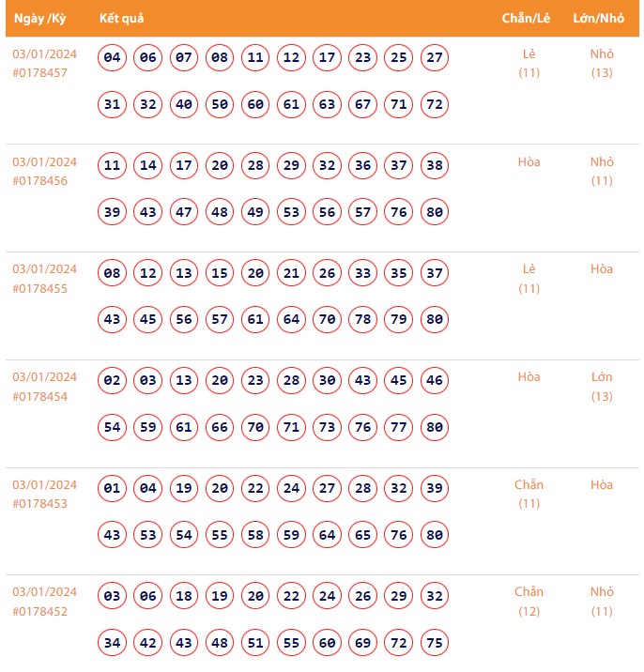This screenshot has height=672, width=644.
Task: Pick ball 80 in draw #0178455
Action: [x=435, y=320]
